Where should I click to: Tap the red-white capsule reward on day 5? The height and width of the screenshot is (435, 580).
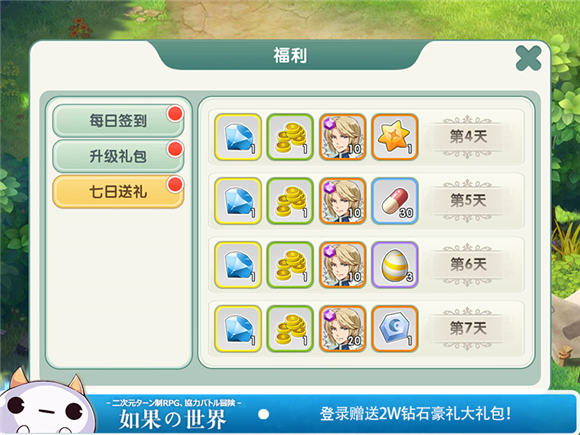point(395,201)
